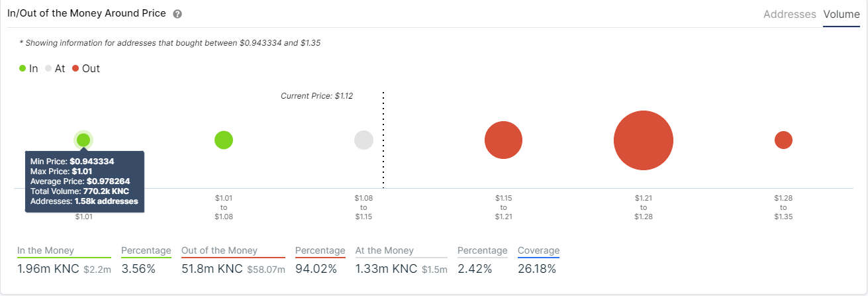The width and height of the screenshot is (868, 296).
Task: Click small red bubble $1.28 to $1.35
Action: click(x=783, y=140)
